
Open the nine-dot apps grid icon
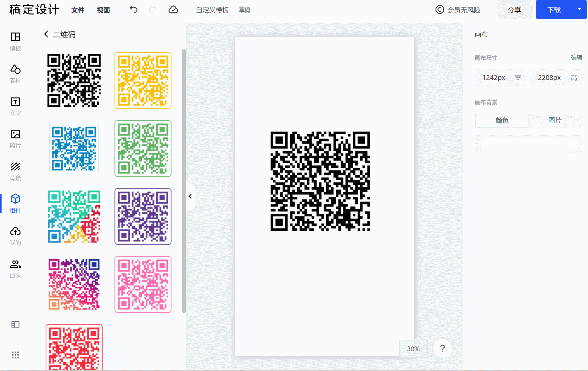15,355
